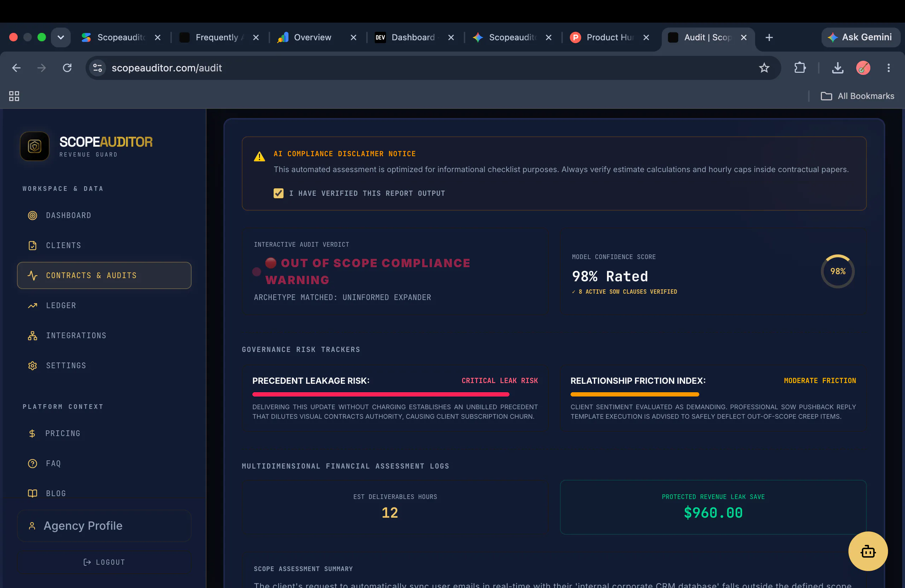Open the Dashboard sidebar item
Screen dimensions: 905x588
pyautogui.click(x=104, y=216)
